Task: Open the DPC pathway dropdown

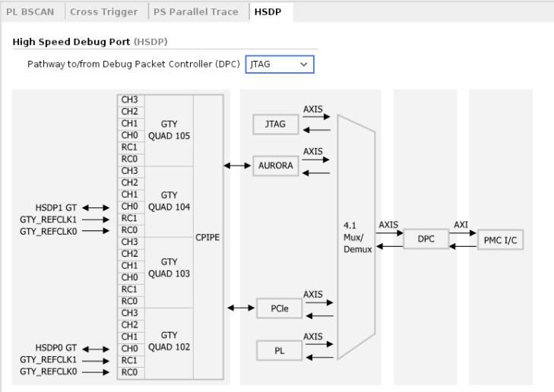Action: click(x=280, y=65)
